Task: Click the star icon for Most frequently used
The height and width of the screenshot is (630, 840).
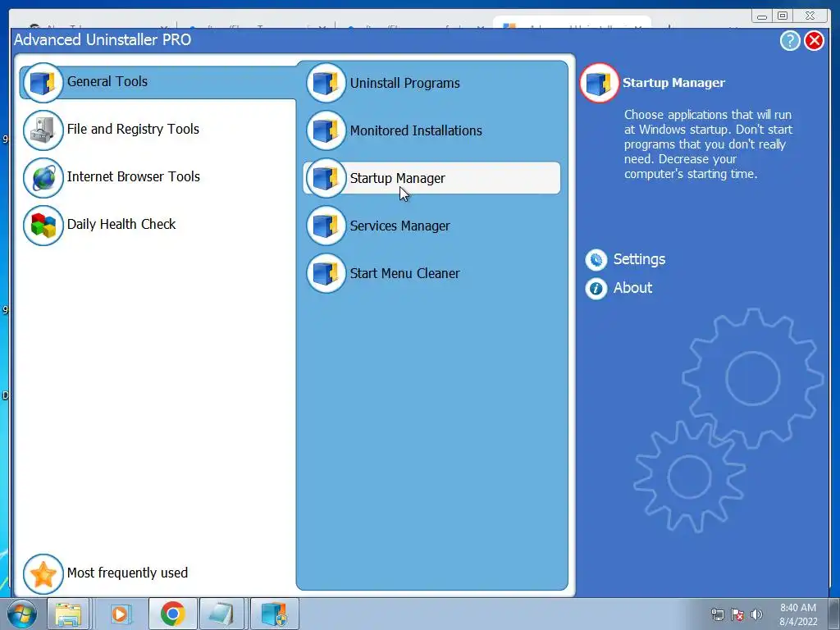Action: tap(43, 574)
